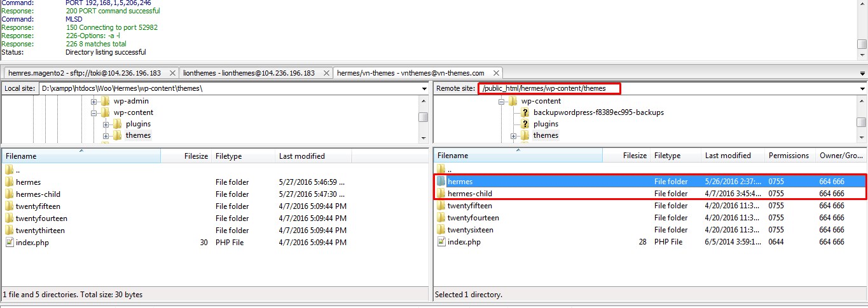Sort remote list by Filetype header
The width and height of the screenshot is (868, 308).
click(x=675, y=156)
